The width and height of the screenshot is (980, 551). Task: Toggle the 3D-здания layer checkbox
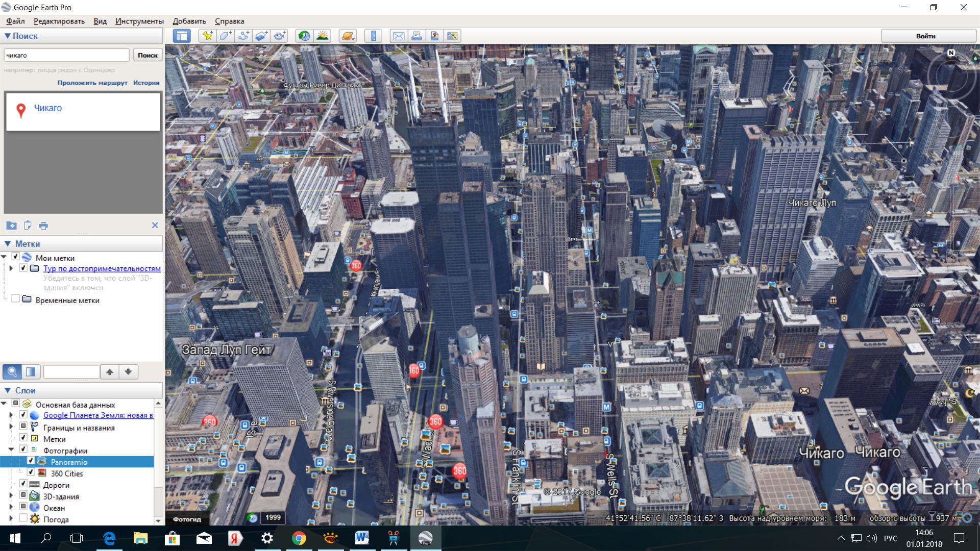[x=23, y=495]
